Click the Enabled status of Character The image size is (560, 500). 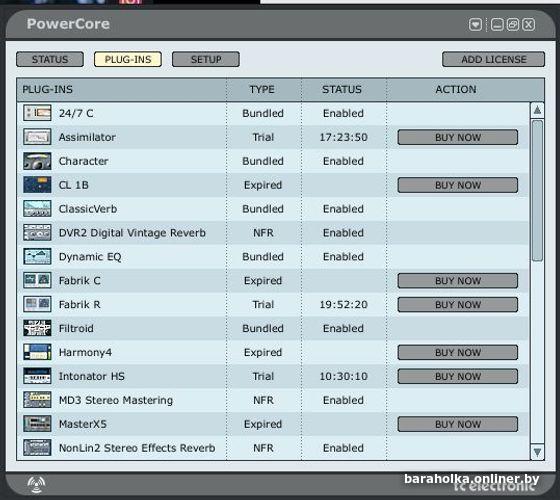point(343,161)
